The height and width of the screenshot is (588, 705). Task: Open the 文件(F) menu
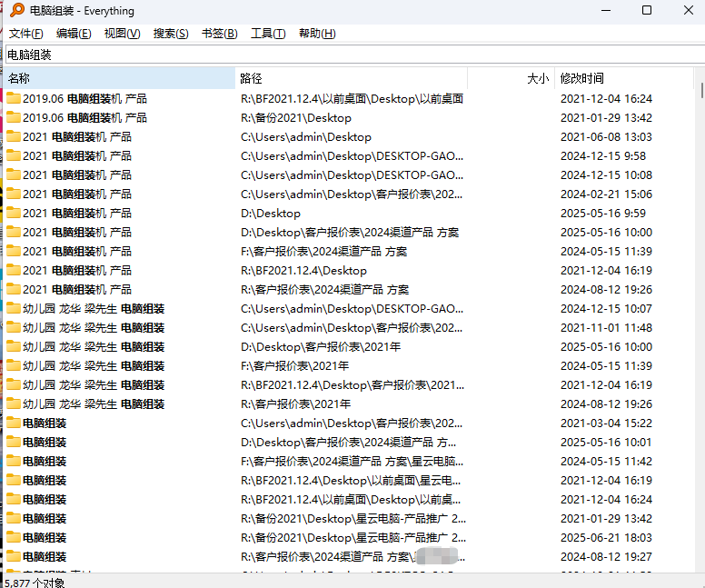[25, 34]
